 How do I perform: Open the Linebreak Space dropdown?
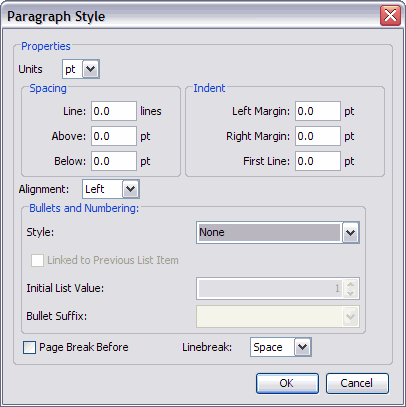(x=303, y=347)
